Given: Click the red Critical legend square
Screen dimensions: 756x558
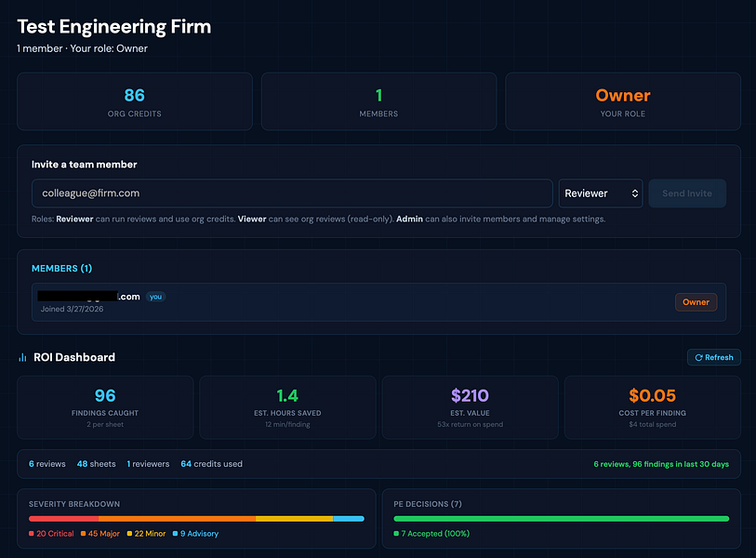Looking at the screenshot, I should (x=32, y=534).
